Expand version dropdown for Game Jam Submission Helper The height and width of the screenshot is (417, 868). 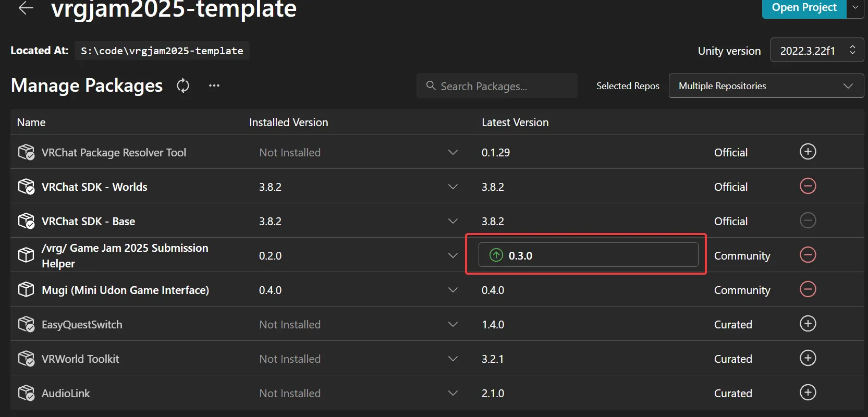453,255
